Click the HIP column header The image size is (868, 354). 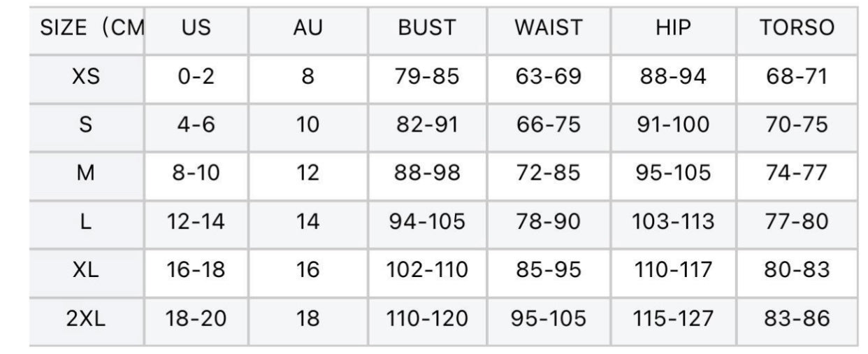point(674,28)
